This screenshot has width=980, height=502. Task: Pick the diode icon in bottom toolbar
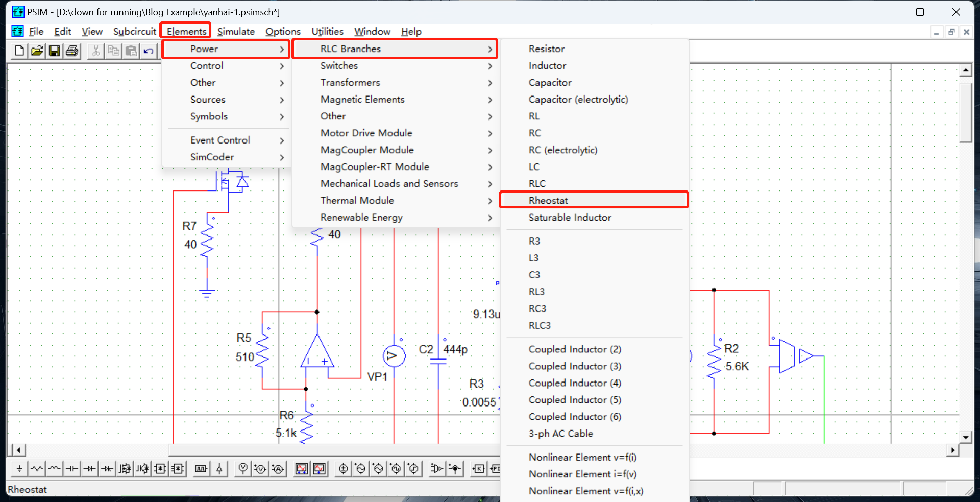[90, 469]
